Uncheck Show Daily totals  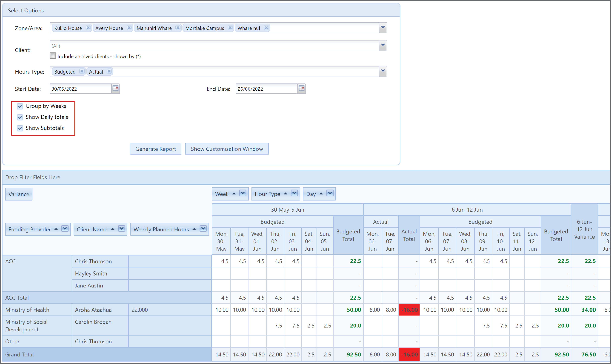(x=20, y=117)
